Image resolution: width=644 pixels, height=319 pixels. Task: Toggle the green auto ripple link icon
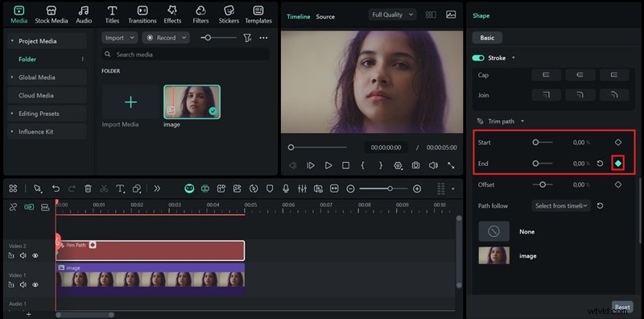(x=29, y=207)
